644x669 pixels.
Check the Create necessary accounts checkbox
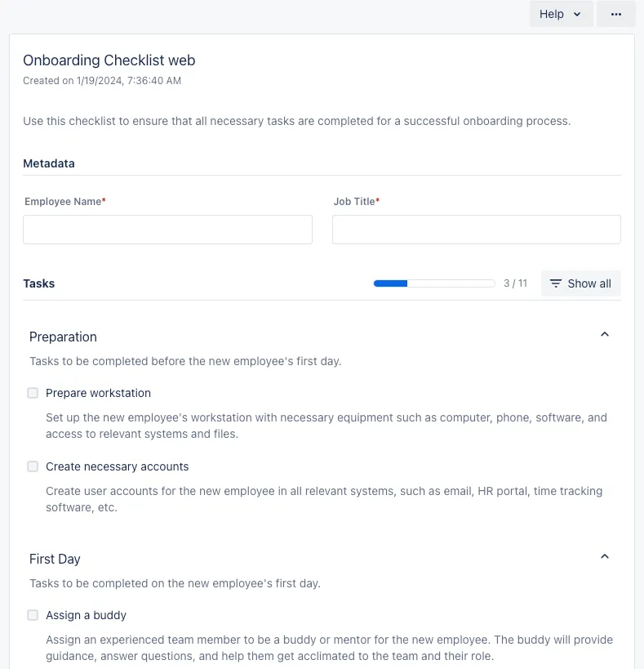[x=33, y=466]
